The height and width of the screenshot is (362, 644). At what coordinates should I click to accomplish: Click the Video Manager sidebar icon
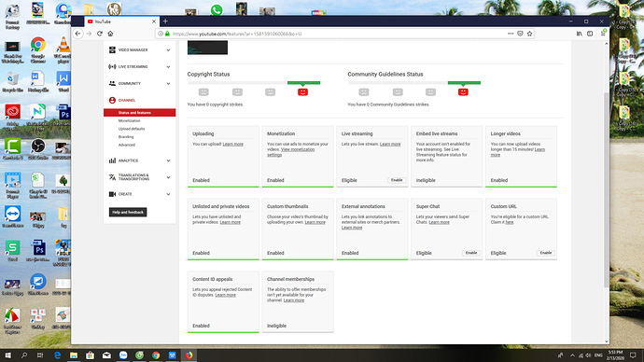[x=112, y=49]
